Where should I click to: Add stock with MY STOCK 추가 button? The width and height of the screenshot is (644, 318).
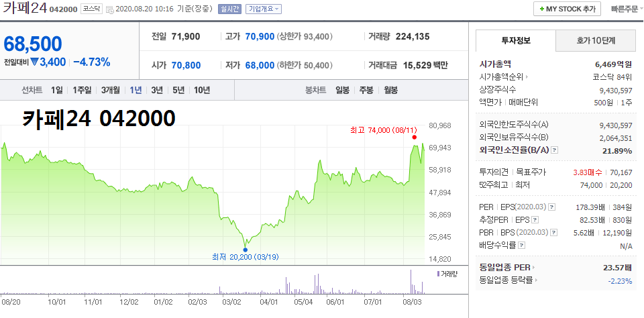tap(568, 9)
